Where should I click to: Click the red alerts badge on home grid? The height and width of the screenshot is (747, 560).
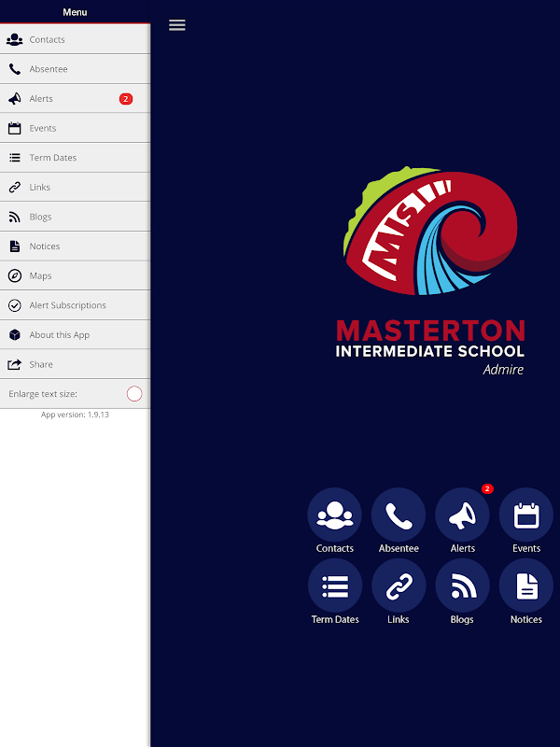tap(487, 488)
